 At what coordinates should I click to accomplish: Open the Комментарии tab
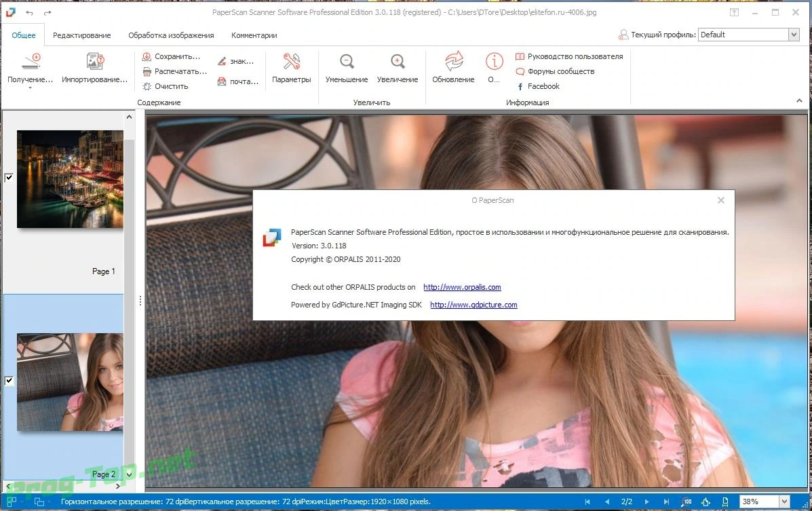254,35
